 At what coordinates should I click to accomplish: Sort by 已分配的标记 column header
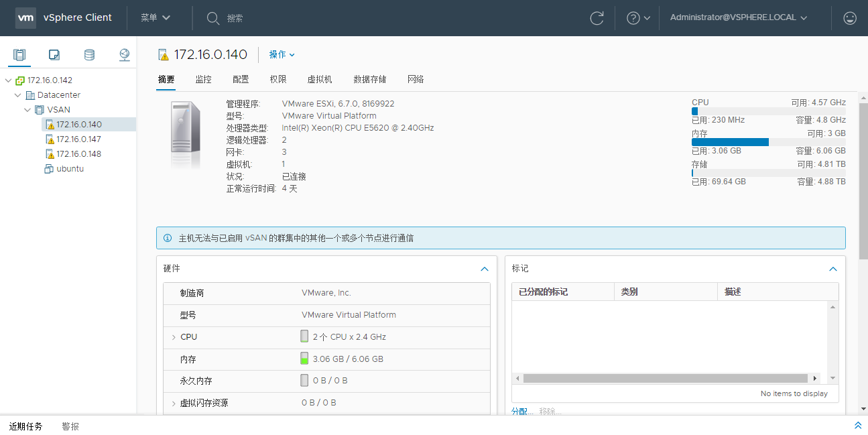click(x=563, y=292)
